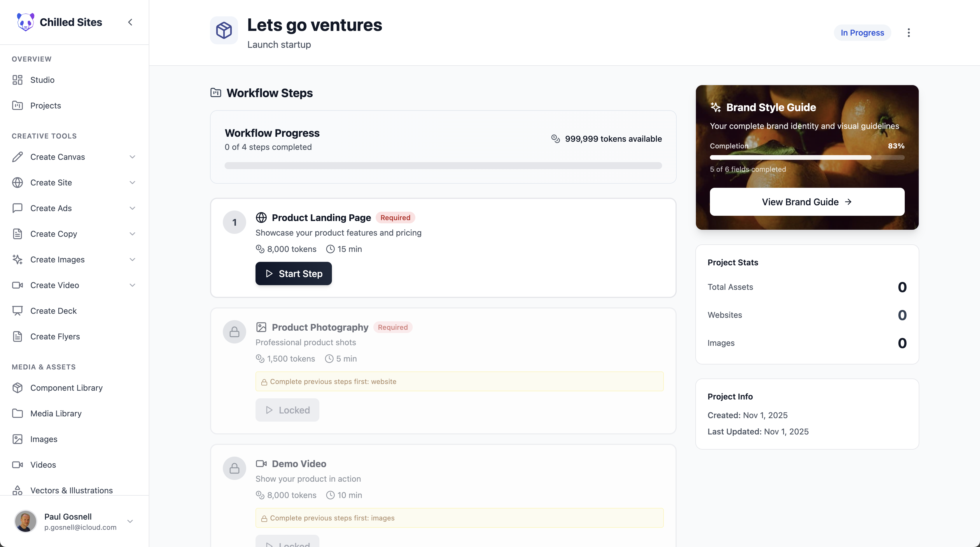Click the Studio grid icon in the sidebar
Image resolution: width=980 pixels, height=547 pixels.
(x=17, y=80)
